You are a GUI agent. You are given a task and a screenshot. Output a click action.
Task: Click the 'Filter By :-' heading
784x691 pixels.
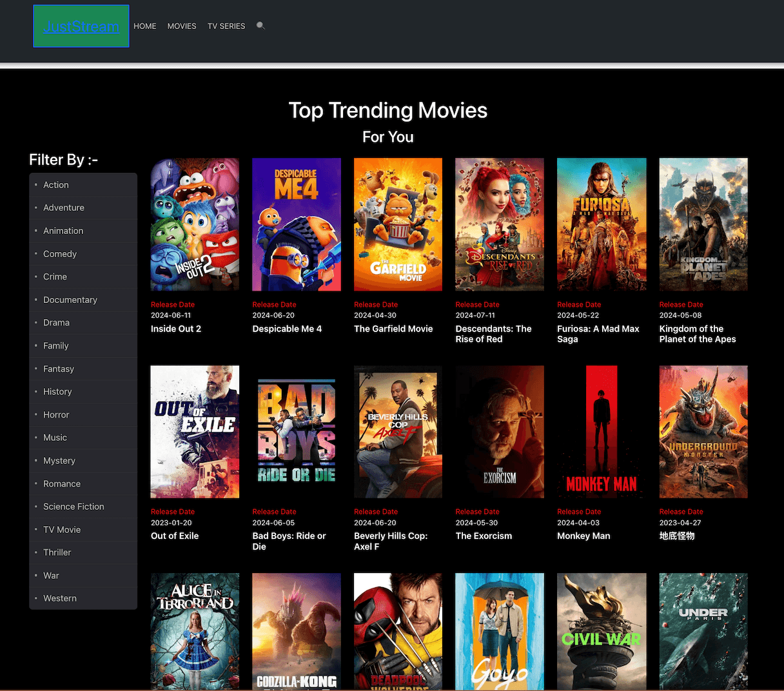click(63, 160)
